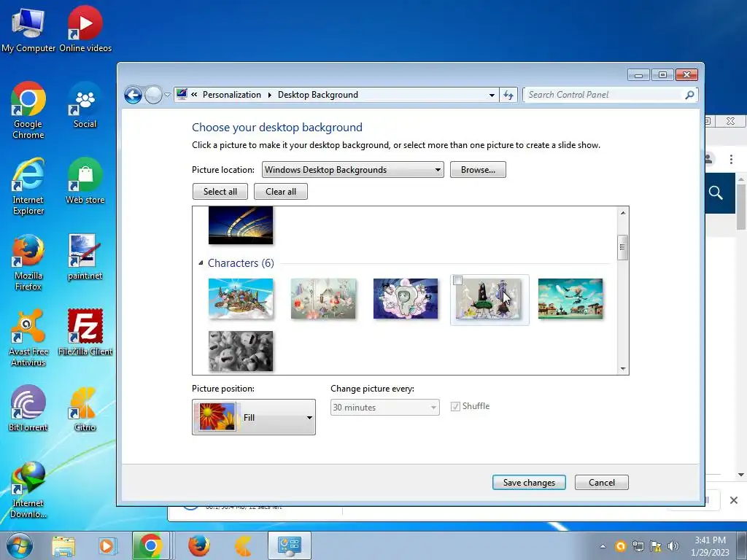The image size is (747, 560).
Task: Click Personalization in breadcrumb
Action: click(x=232, y=95)
